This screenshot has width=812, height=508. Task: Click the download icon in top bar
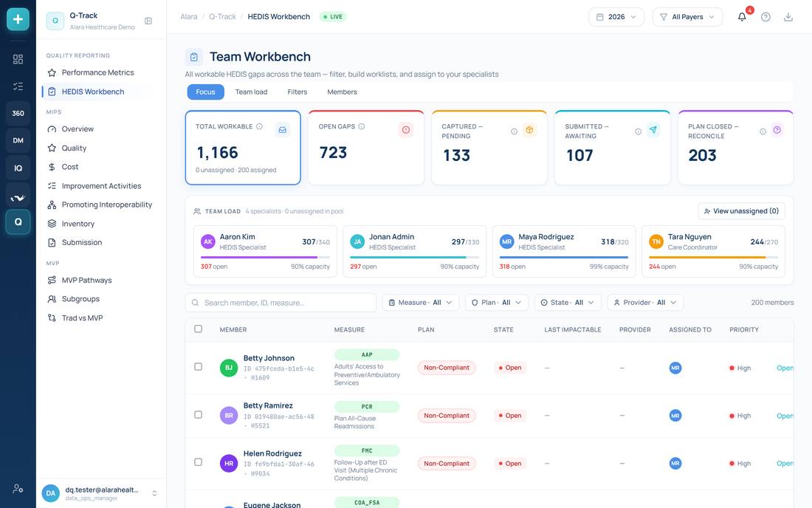(788, 16)
